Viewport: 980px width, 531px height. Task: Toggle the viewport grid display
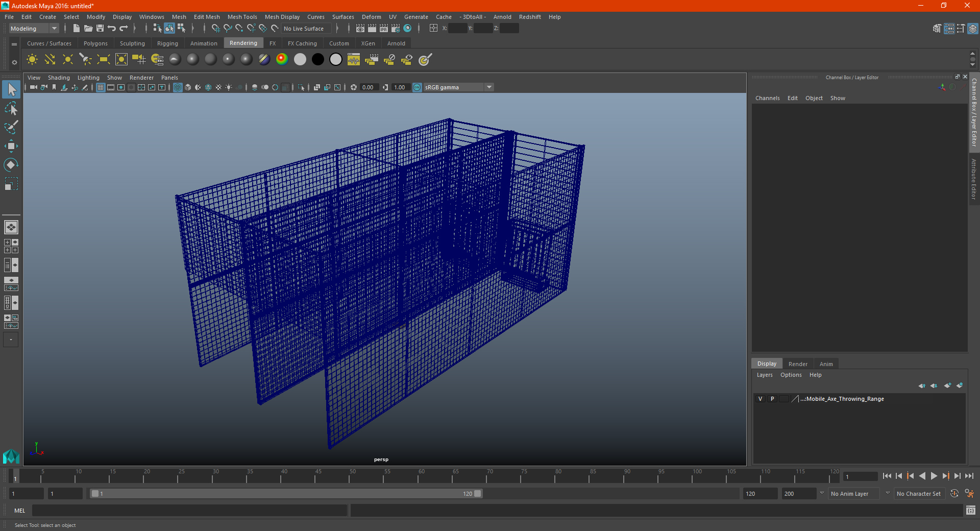coord(101,87)
